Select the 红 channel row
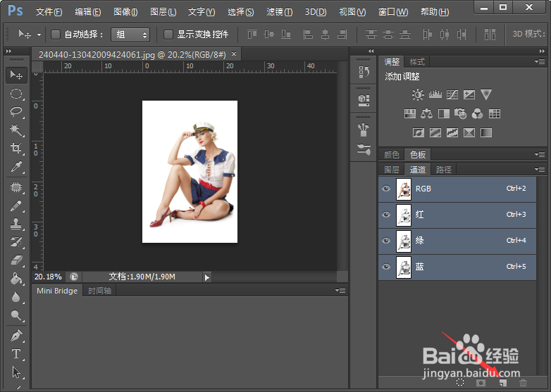The image size is (551, 392). click(457, 215)
